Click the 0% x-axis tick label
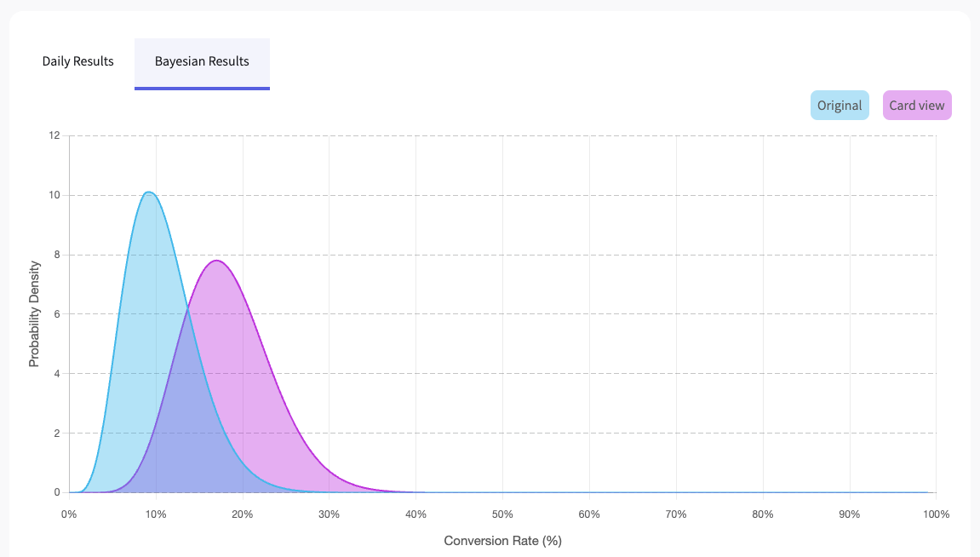 coord(69,514)
